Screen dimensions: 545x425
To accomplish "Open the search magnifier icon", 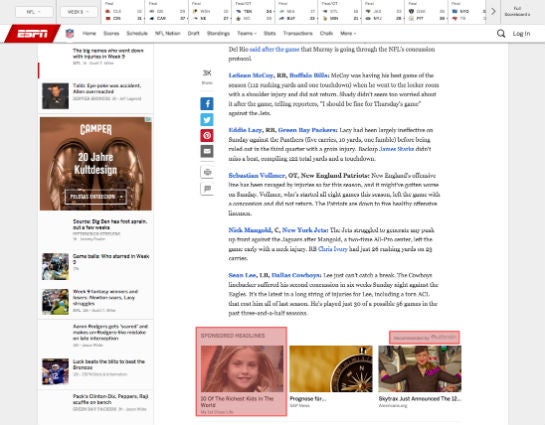I will click(x=501, y=33).
